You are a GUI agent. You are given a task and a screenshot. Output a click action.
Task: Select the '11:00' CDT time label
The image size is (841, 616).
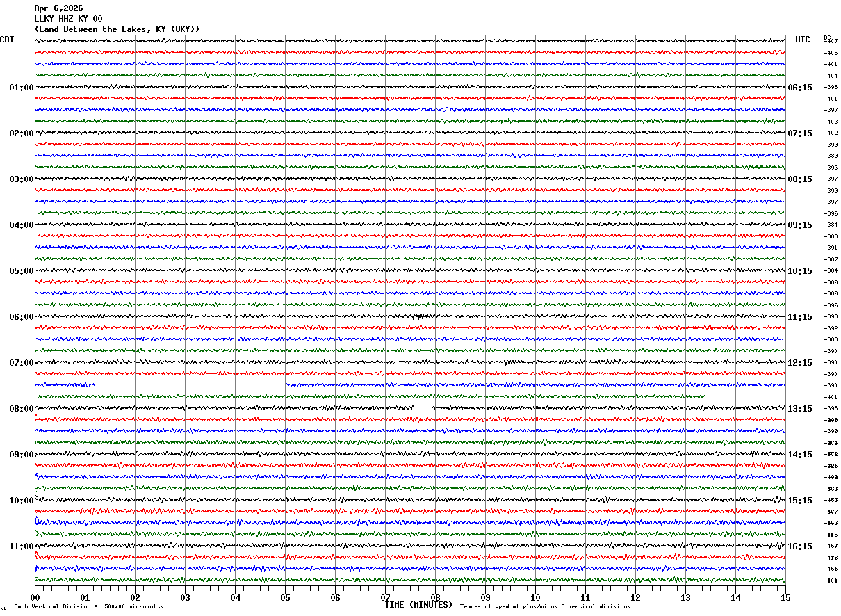click(x=22, y=546)
